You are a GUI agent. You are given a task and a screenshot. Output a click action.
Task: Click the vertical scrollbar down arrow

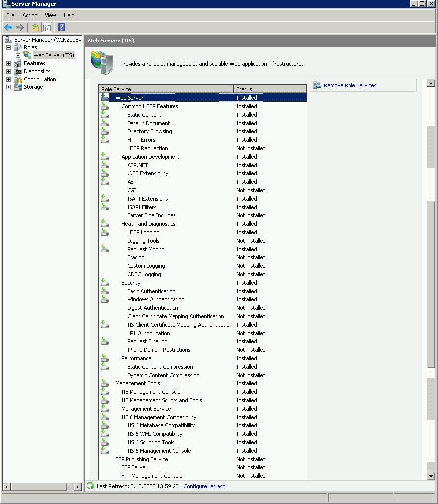tap(431, 476)
